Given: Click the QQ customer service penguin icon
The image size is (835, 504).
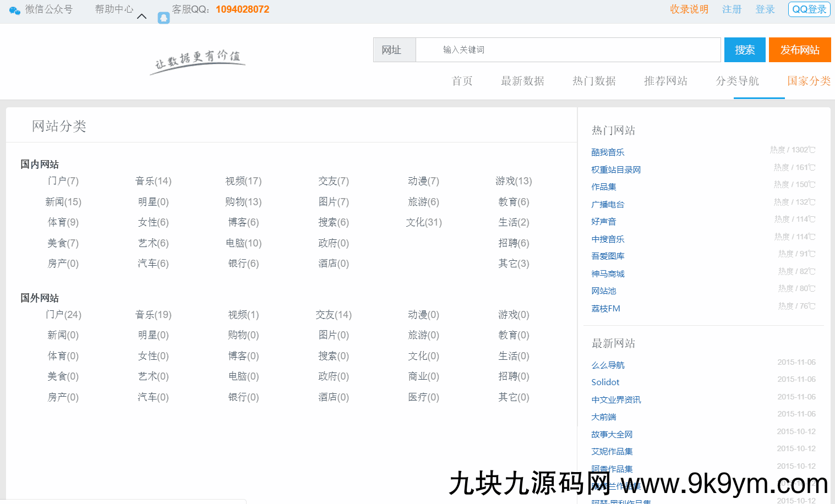Looking at the screenshot, I should pyautogui.click(x=163, y=18).
